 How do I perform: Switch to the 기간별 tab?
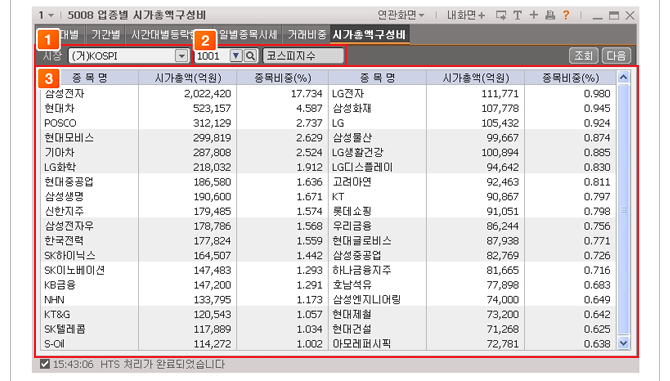(x=106, y=35)
